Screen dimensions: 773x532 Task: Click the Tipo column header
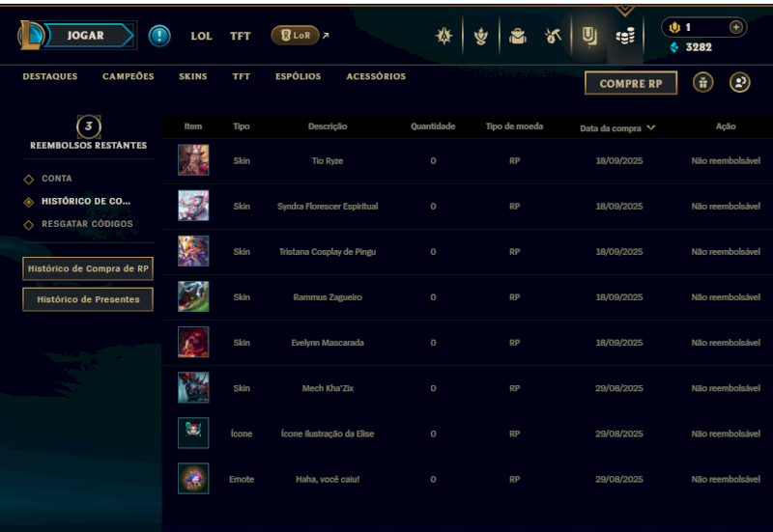[x=241, y=126]
